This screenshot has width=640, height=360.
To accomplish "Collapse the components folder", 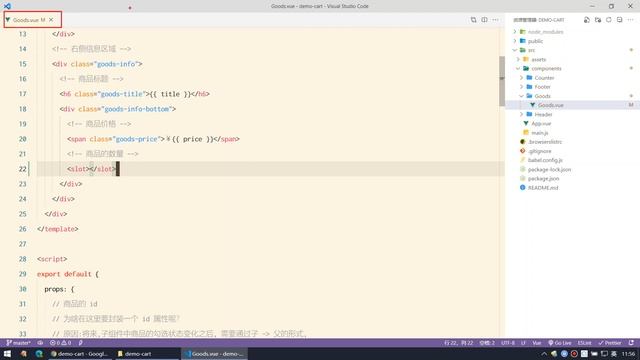I will pyautogui.click(x=546, y=69).
